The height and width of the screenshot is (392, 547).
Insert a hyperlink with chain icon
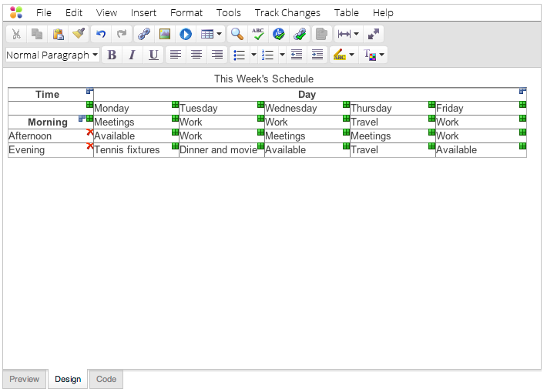(144, 34)
